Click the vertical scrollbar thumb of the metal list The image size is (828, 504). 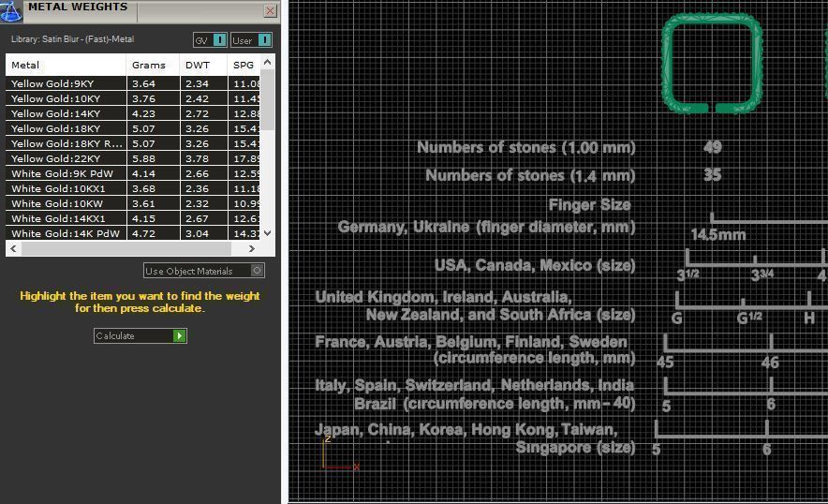tap(268, 100)
